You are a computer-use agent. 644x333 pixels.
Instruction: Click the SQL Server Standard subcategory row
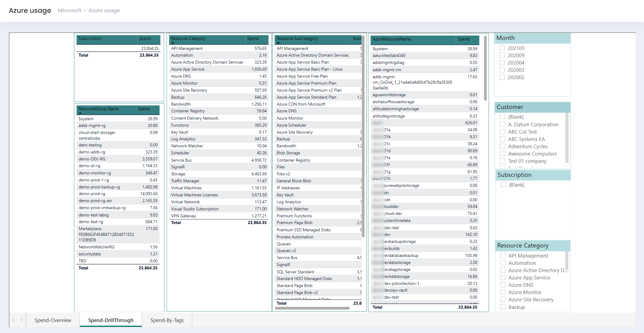tap(318, 272)
